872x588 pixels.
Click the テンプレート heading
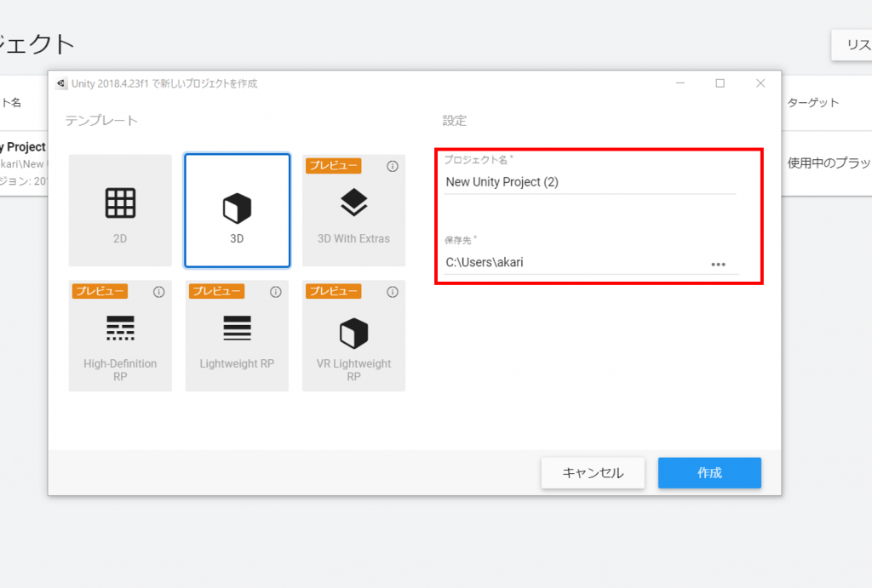101,121
